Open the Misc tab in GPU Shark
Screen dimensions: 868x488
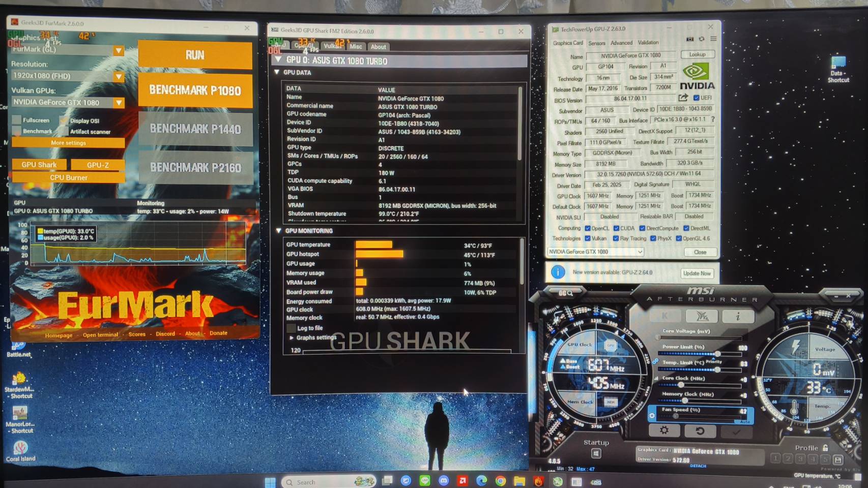pyautogui.click(x=356, y=46)
